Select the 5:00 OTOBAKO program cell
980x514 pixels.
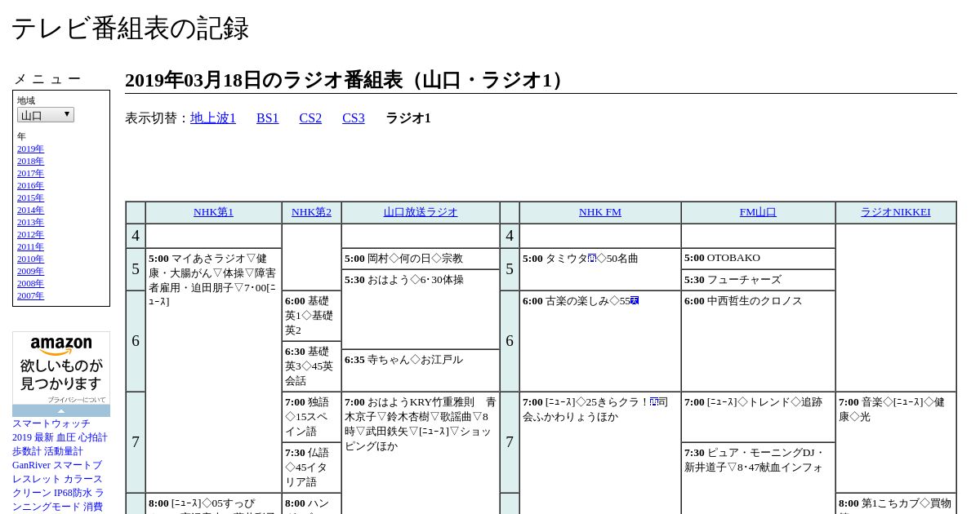click(x=758, y=259)
